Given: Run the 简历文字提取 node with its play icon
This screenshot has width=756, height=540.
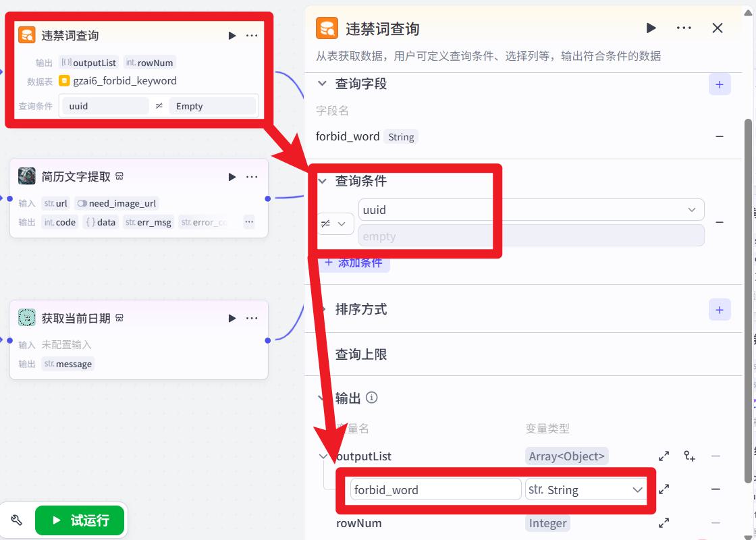Looking at the screenshot, I should click(x=232, y=177).
